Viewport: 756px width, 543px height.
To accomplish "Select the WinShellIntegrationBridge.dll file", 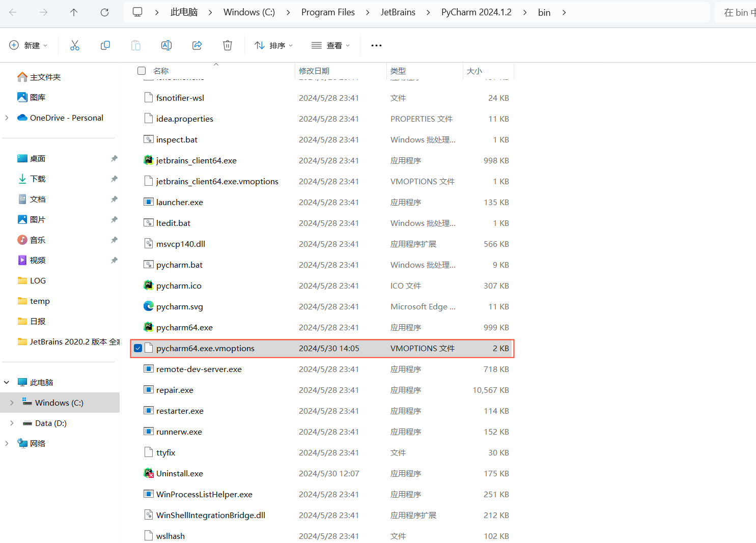I will 323,515.
